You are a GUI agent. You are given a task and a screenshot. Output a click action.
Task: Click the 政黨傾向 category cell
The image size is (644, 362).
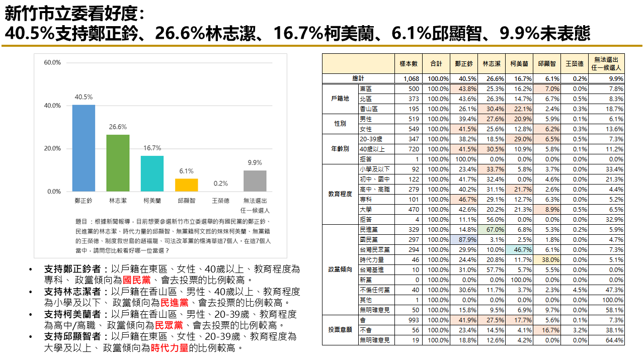tap(340, 269)
